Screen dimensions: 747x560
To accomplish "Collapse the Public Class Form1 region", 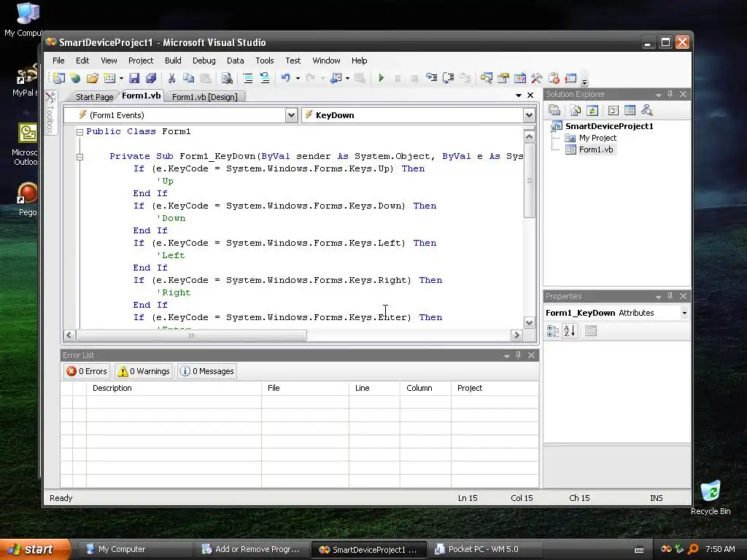I will (80, 132).
